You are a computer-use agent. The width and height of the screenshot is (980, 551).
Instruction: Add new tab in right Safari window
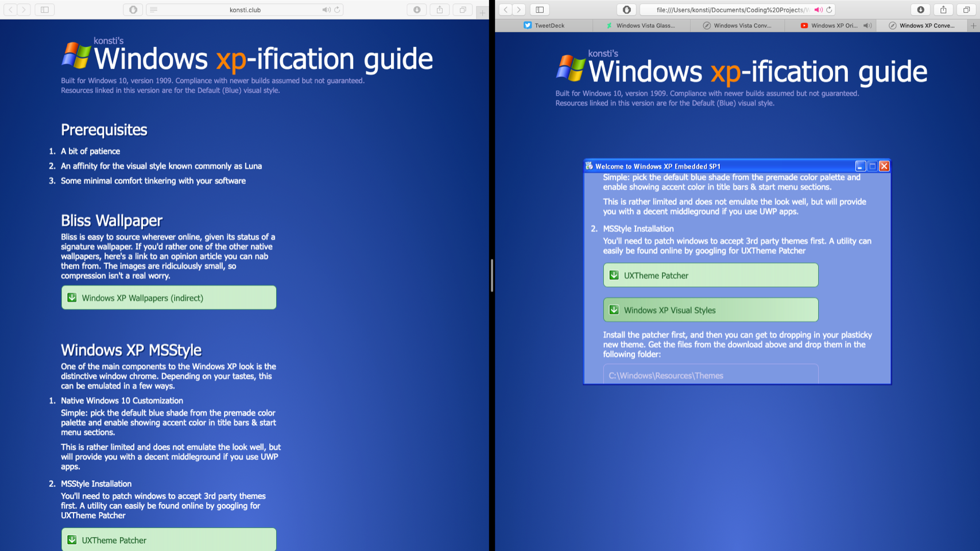click(973, 25)
